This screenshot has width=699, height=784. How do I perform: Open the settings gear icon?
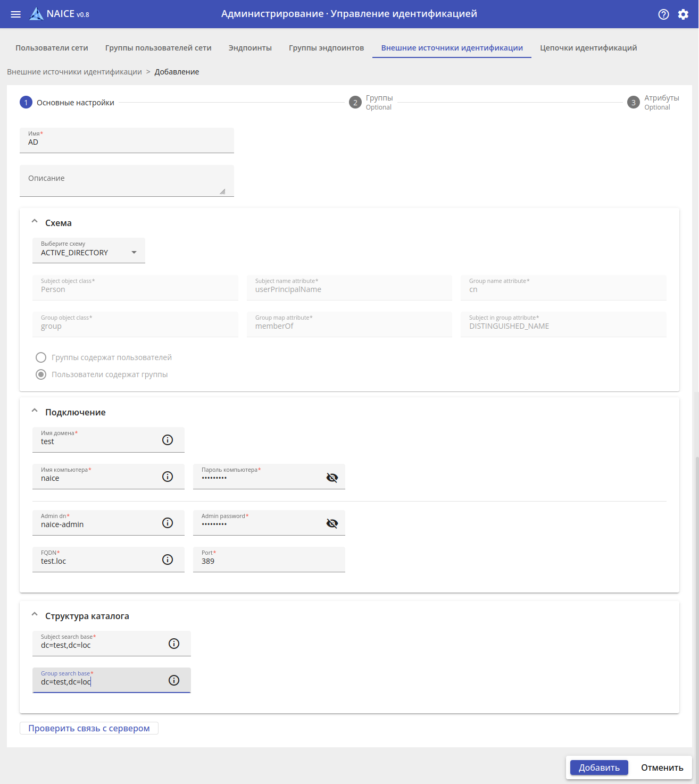pyautogui.click(x=683, y=14)
